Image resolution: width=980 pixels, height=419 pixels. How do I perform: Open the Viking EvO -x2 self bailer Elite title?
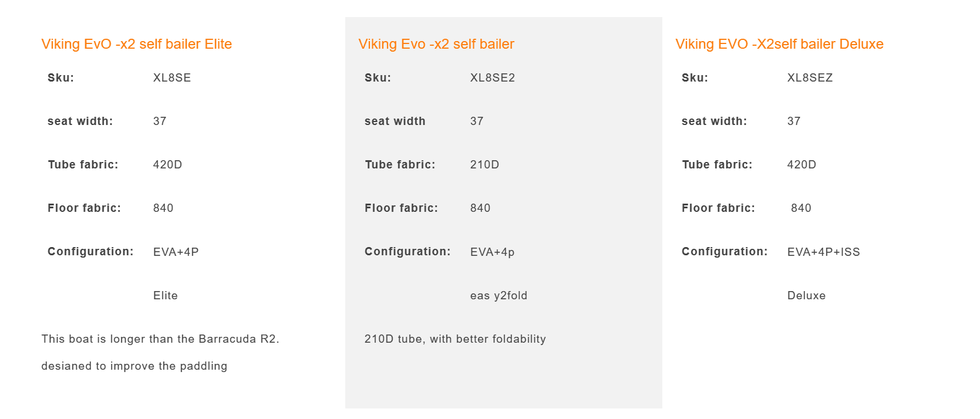click(136, 44)
